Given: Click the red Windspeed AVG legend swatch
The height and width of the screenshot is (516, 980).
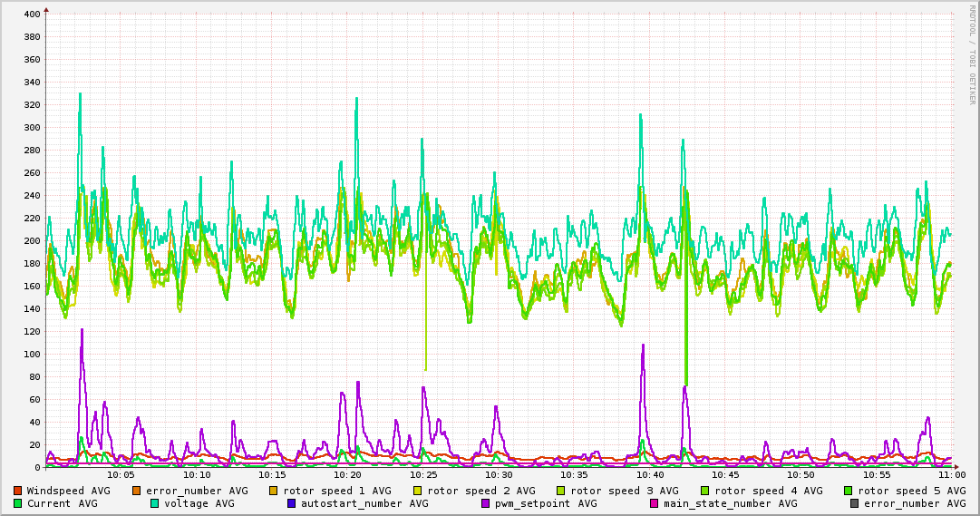Looking at the screenshot, I should pyautogui.click(x=17, y=491).
